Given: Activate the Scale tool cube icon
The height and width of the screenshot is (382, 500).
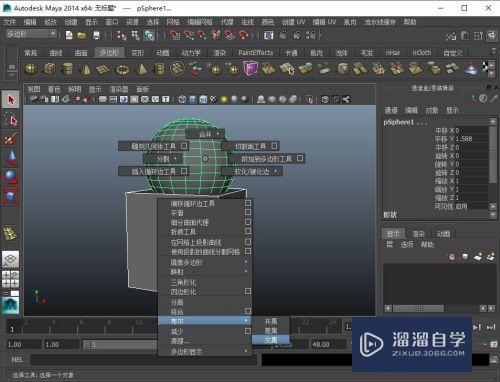Looking at the screenshot, I should [x=11, y=196].
